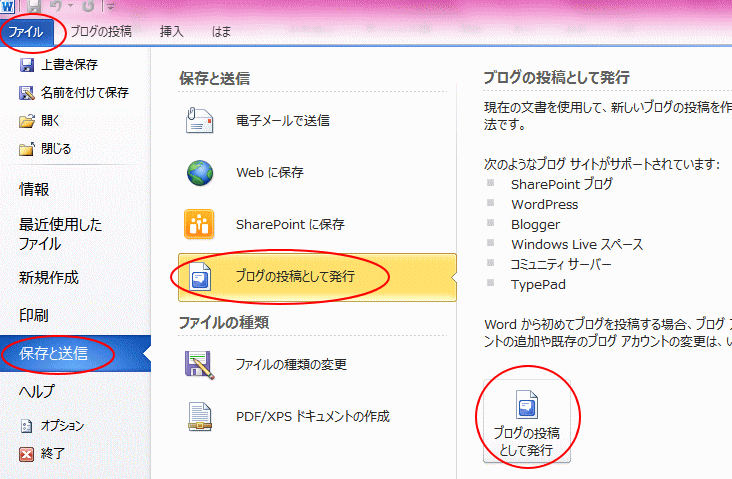The image size is (732, 479).
Task: Open the 挿入 (Insert) tab
Action: [171, 32]
